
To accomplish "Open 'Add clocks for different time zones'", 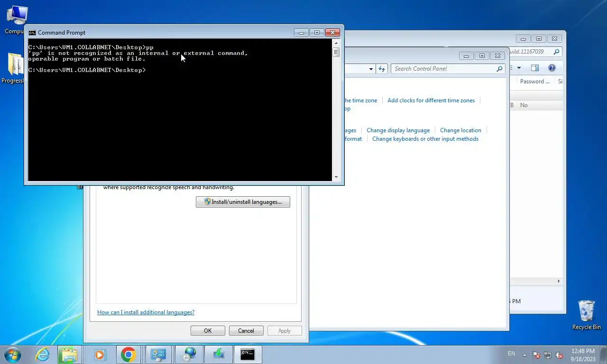I will (431, 100).
